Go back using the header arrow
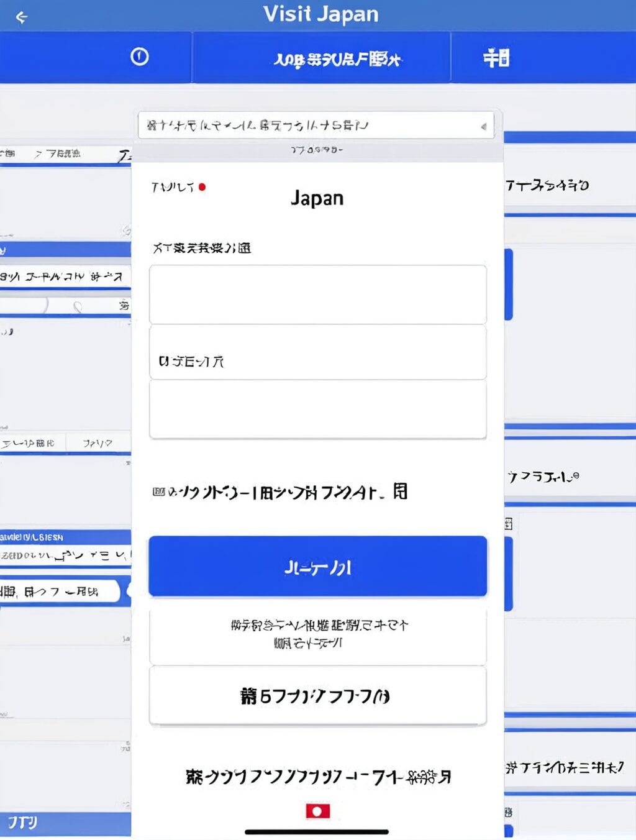Screen dimensions: 636x840 pyautogui.click(x=22, y=17)
